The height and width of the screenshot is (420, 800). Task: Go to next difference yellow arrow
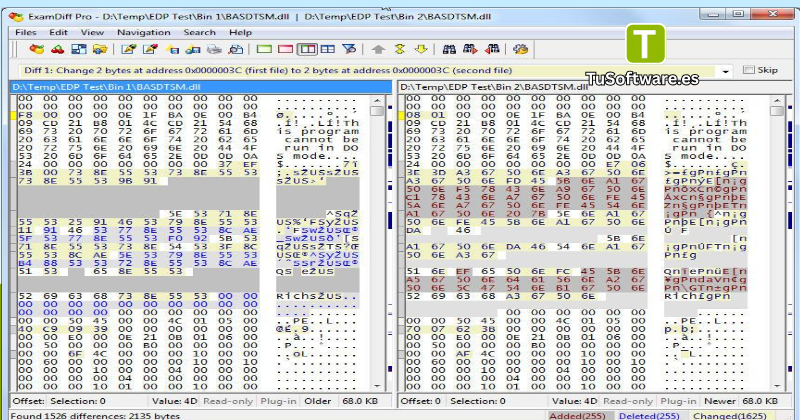[421, 50]
